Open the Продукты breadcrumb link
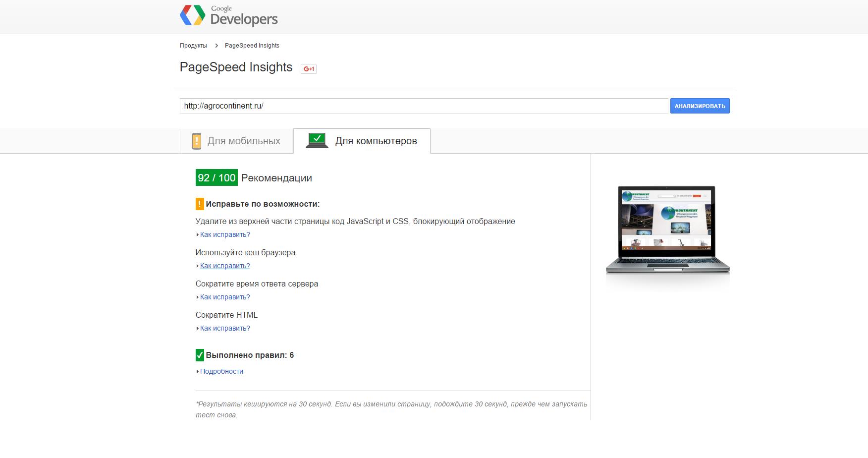This screenshot has width=868, height=458. (x=193, y=46)
